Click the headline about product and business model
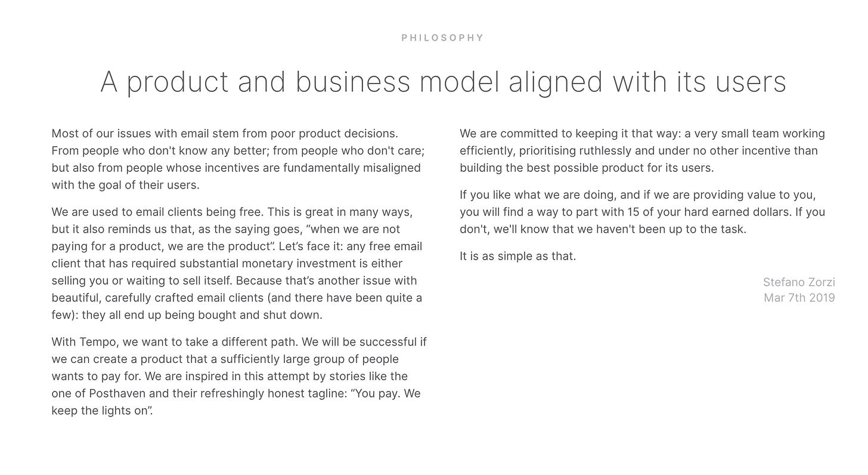Screen dimensions: 868x475 click(443, 82)
